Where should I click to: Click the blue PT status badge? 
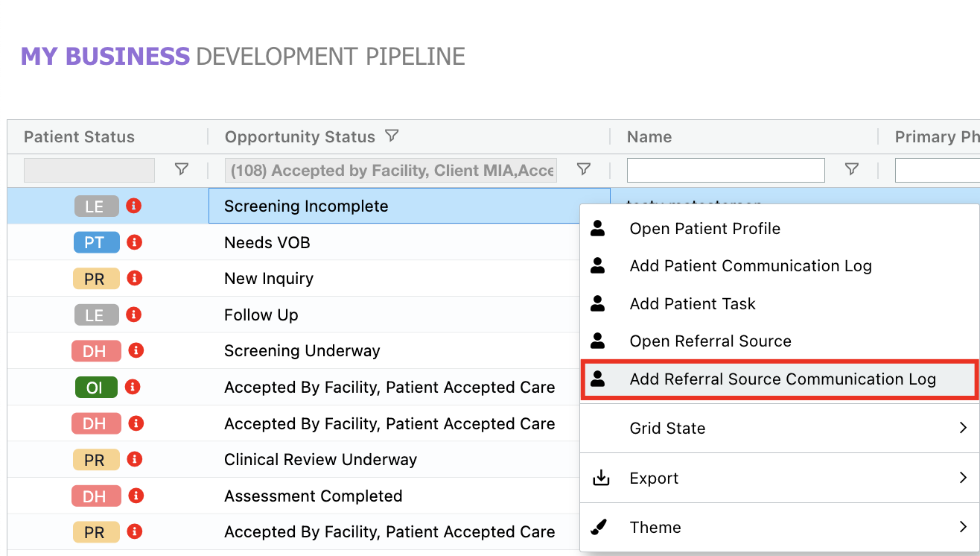point(96,242)
